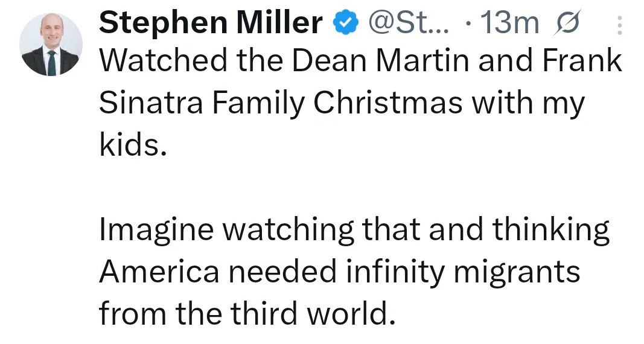The height and width of the screenshot is (344, 644).
Task: Click the final line "from the third world."
Action: [247, 313]
